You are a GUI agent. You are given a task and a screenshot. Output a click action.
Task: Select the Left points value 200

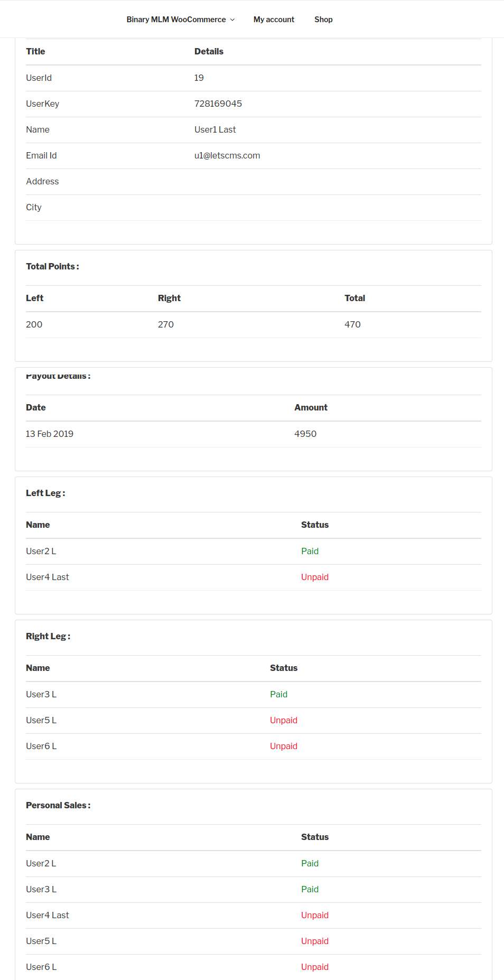(x=34, y=324)
